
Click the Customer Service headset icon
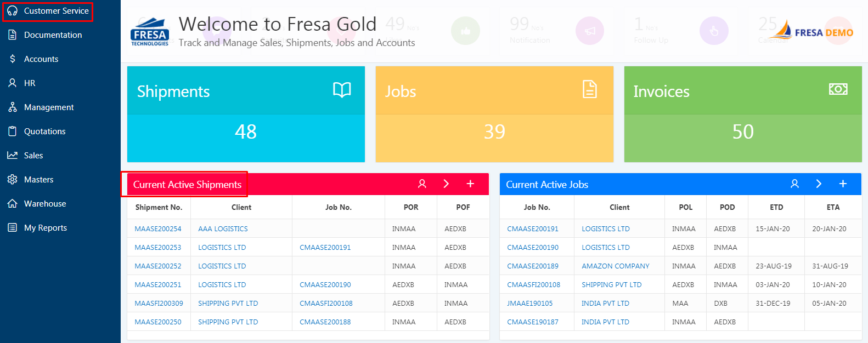pyautogui.click(x=12, y=11)
